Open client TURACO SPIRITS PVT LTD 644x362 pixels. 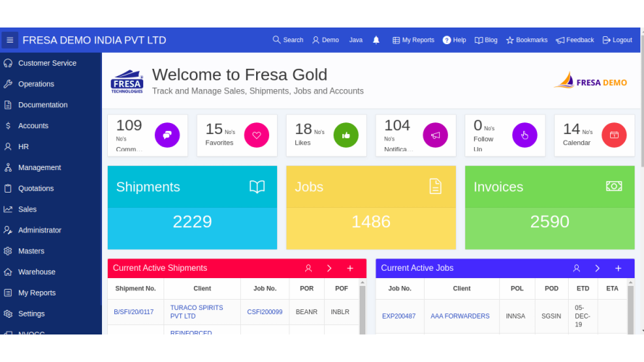[x=197, y=312]
